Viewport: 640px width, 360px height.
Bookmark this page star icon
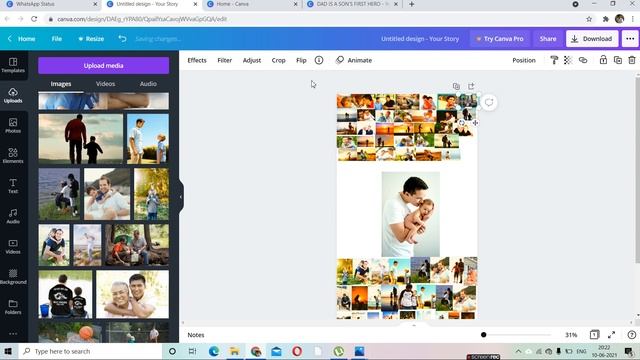click(x=589, y=19)
